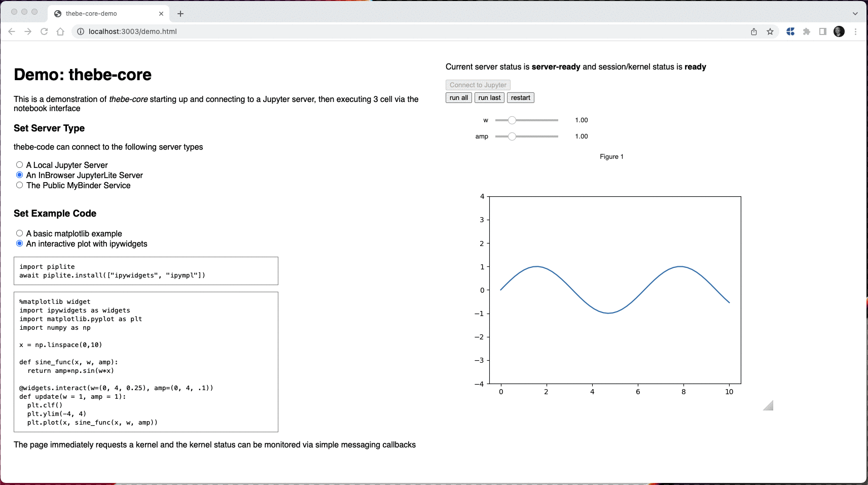Click the w slider value 1.00

pos(582,120)
